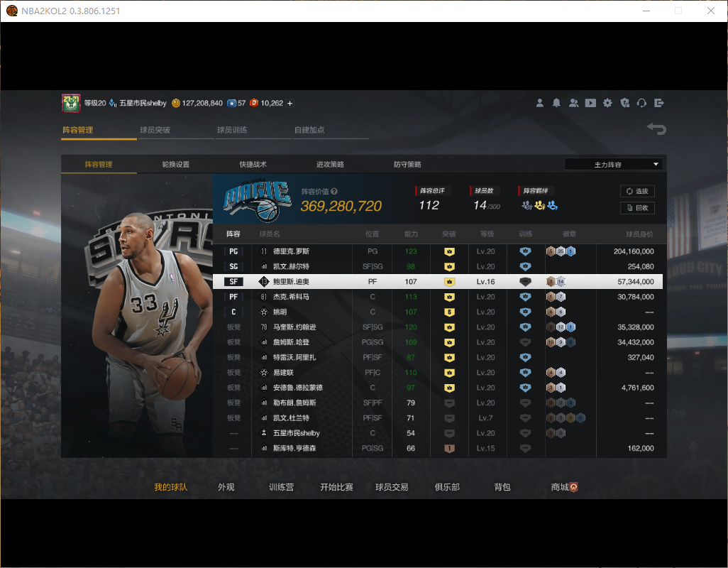
Task: Click 斯库特.亨德森 breakthrough badge icon
Action: point(449,449)
